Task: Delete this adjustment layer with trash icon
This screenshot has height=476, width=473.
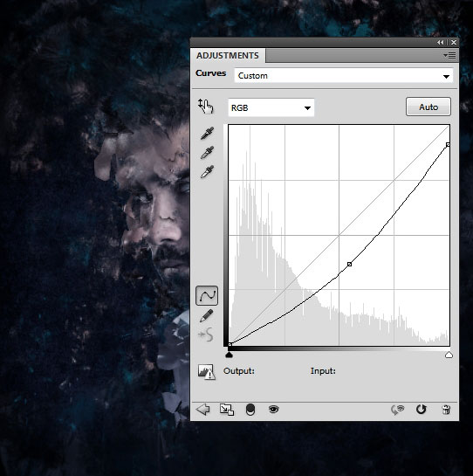Action: point(446,410)
